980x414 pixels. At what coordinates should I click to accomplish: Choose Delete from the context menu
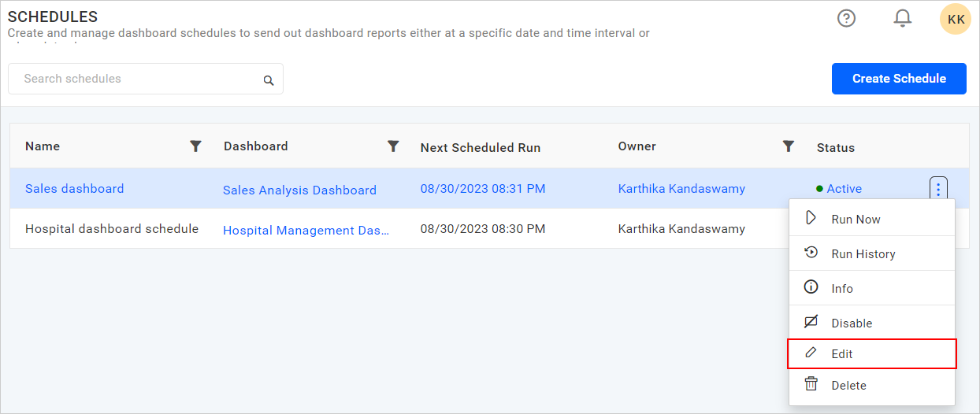click(848, 386)
